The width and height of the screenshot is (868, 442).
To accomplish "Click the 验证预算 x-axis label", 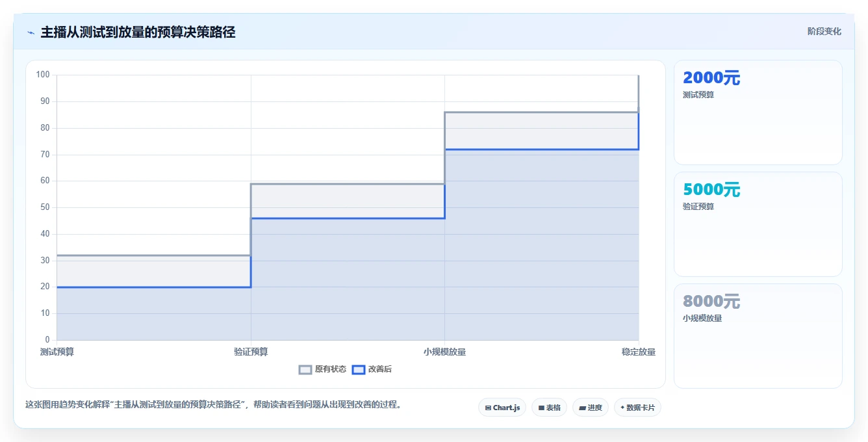I will click(x=251, y=352).
